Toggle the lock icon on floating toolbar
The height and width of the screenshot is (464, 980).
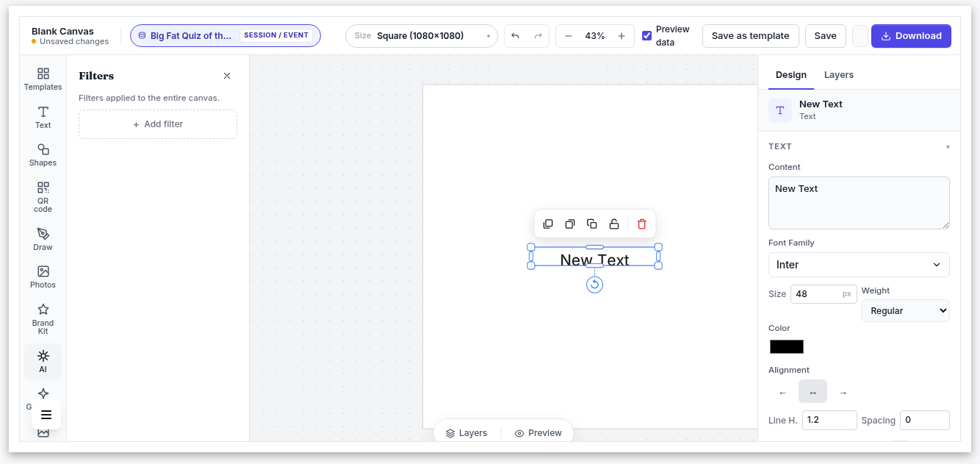pyautogui.click(x=614, y=224)
